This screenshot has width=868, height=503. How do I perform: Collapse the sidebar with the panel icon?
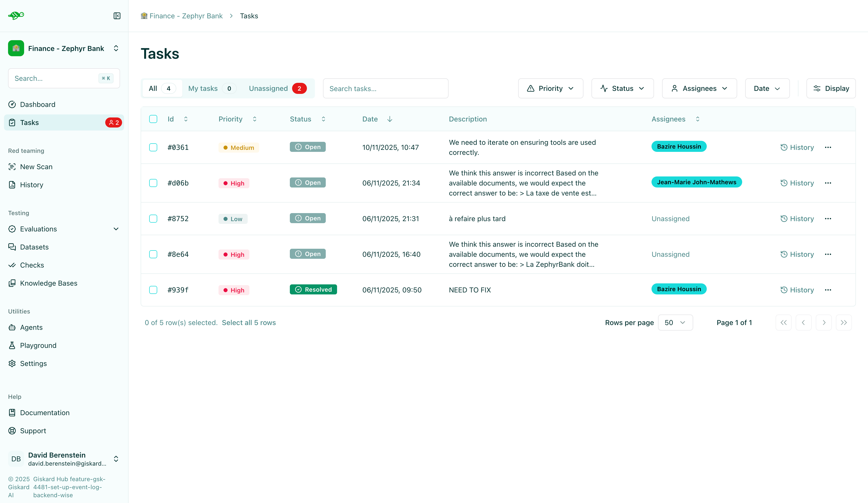117,16
